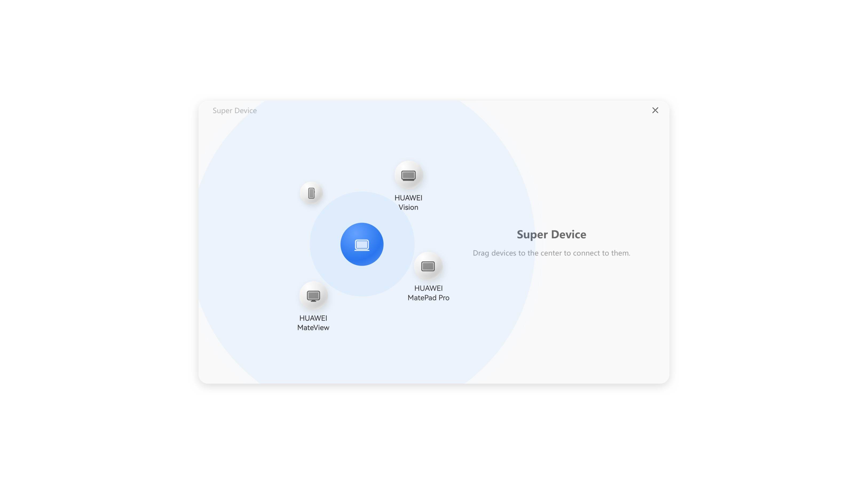The width and height of the screenshot is (868, 489).
Task: Click the unlabeled phone device bubble
Action: click(x=311, y=193)
